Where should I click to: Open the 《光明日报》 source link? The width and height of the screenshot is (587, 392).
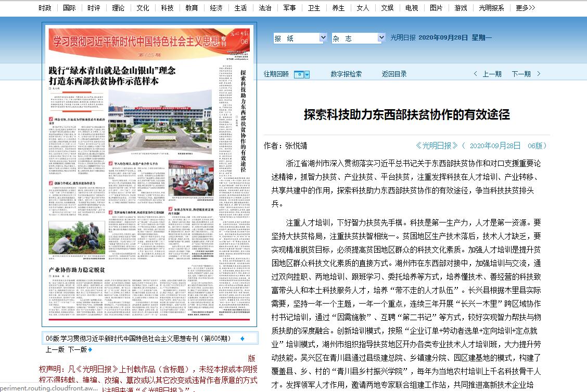(437, 146)
